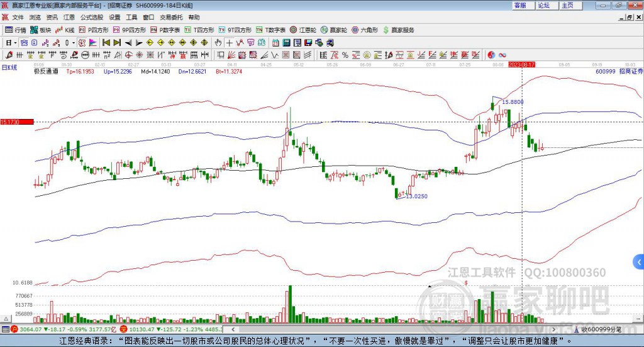This screenshot has width=644, height=347.
Task: Click the 招商证券 stock name label
Action: [631, 71]
